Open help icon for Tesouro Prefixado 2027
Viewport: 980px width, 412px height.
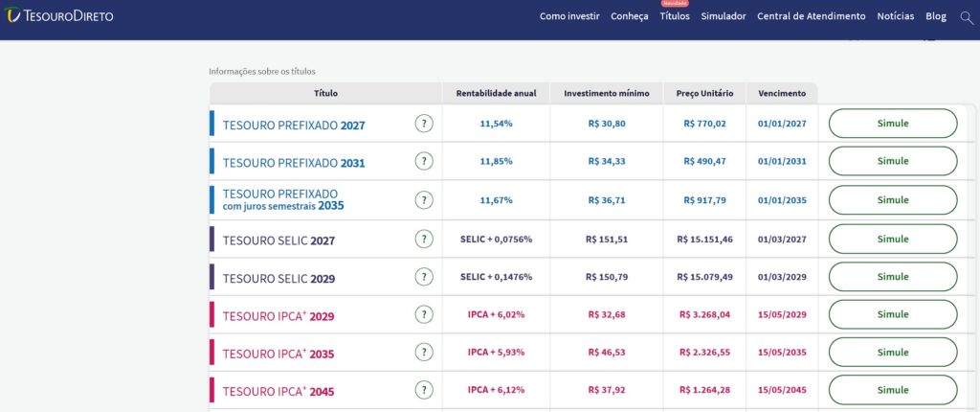coord(424,124)
